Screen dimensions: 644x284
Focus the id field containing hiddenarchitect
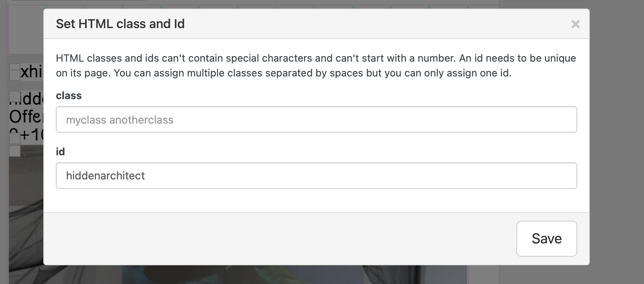(x=316, y=176)
